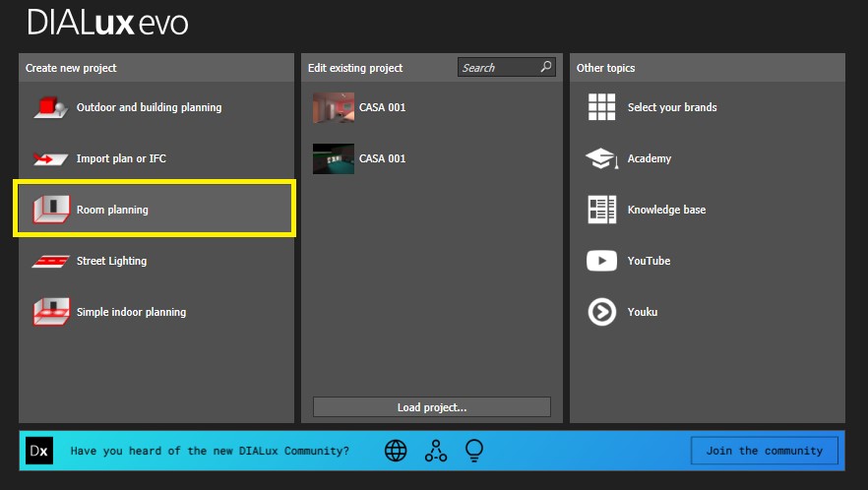
Task: Open second CASA 001 project thumbnail
Action: coord(333,158)
